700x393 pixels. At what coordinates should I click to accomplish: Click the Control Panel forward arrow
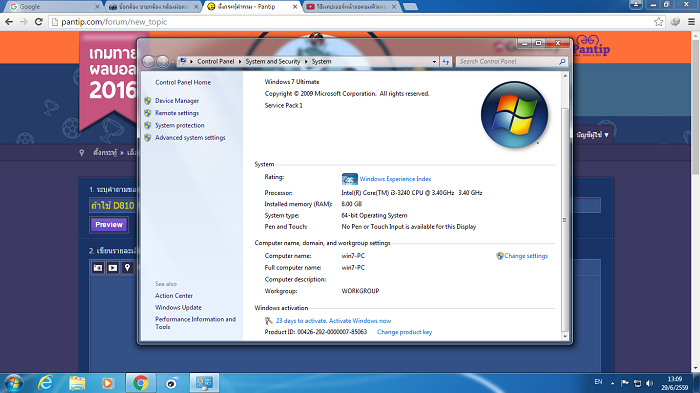[162, 62]
